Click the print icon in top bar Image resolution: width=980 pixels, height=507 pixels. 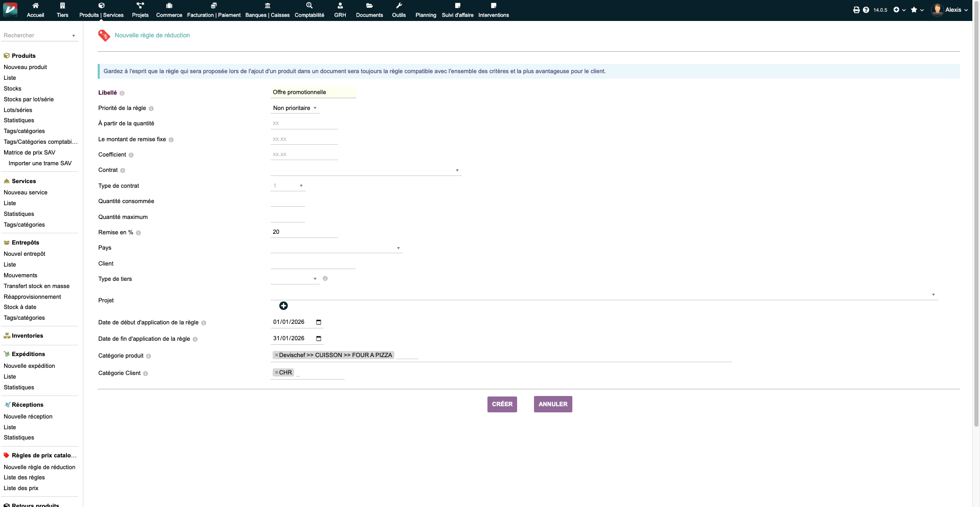(856, 10)
